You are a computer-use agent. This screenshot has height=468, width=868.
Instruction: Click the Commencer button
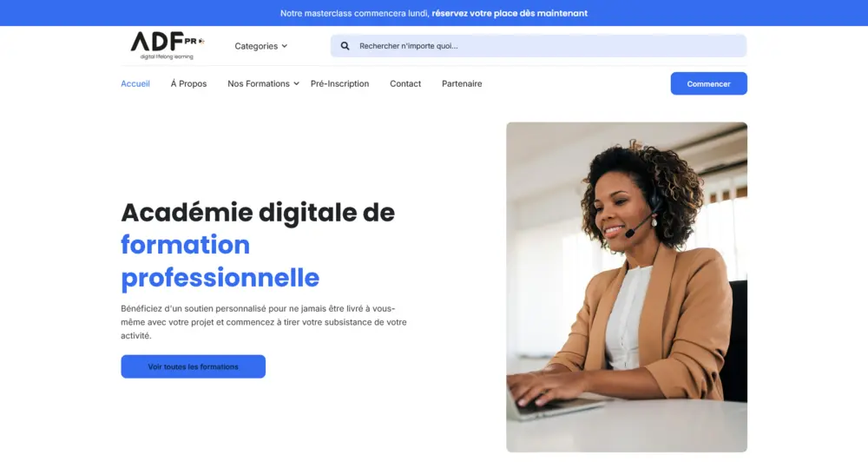tap(708, 83)
